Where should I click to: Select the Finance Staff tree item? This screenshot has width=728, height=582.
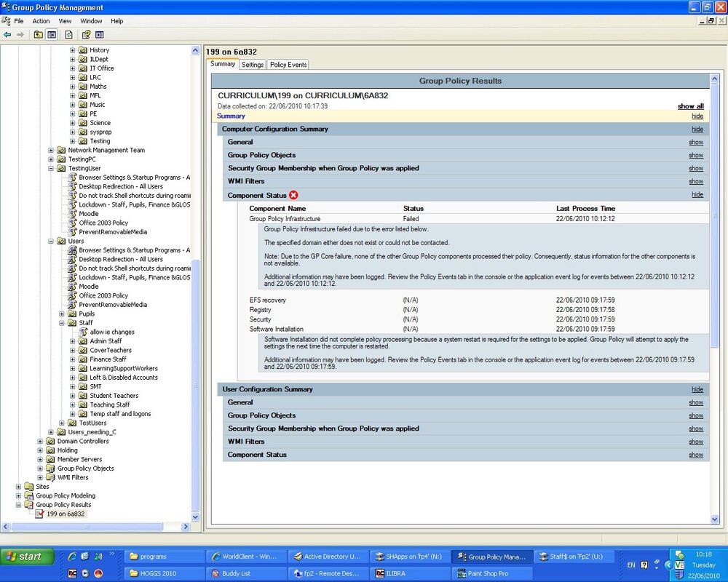108,359
